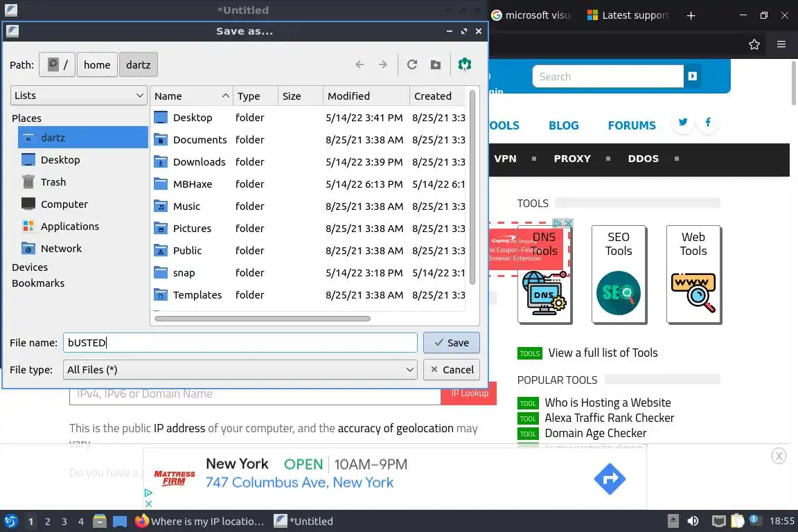Select dartz in Places sidebar

click(83, 137)
